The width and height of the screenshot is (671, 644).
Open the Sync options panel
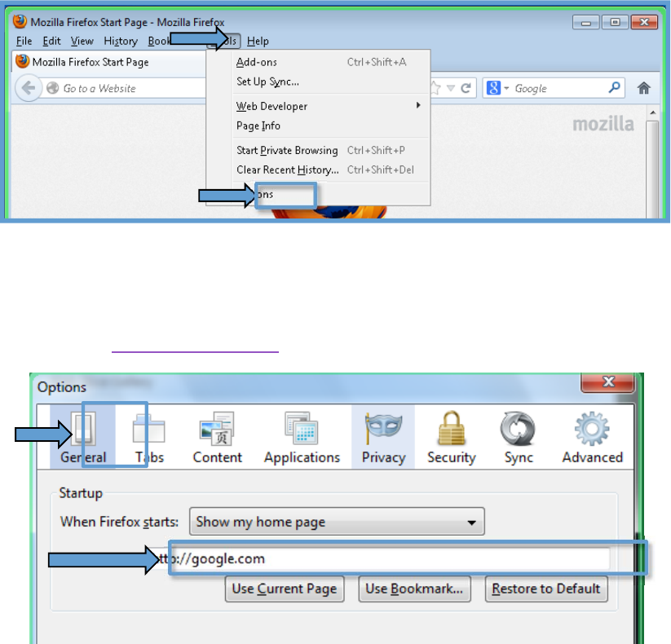coord(519,437)
